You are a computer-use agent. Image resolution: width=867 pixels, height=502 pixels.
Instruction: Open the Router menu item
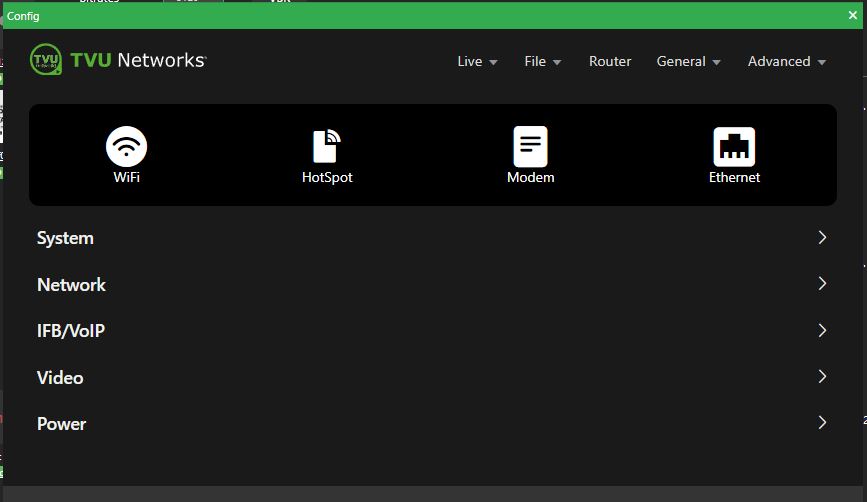coord(610,61)
